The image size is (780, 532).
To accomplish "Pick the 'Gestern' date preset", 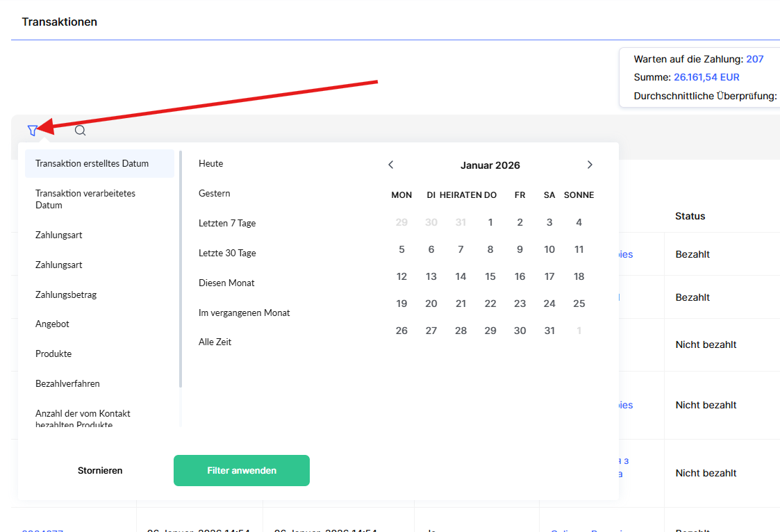I will point(215,194).
